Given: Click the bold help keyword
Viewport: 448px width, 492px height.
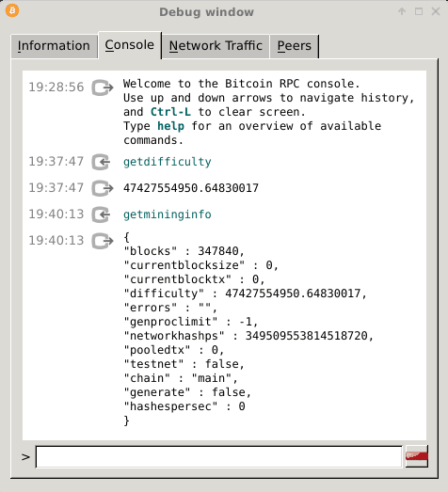Looking at the screenshot, I should click(x=170, y=126).
